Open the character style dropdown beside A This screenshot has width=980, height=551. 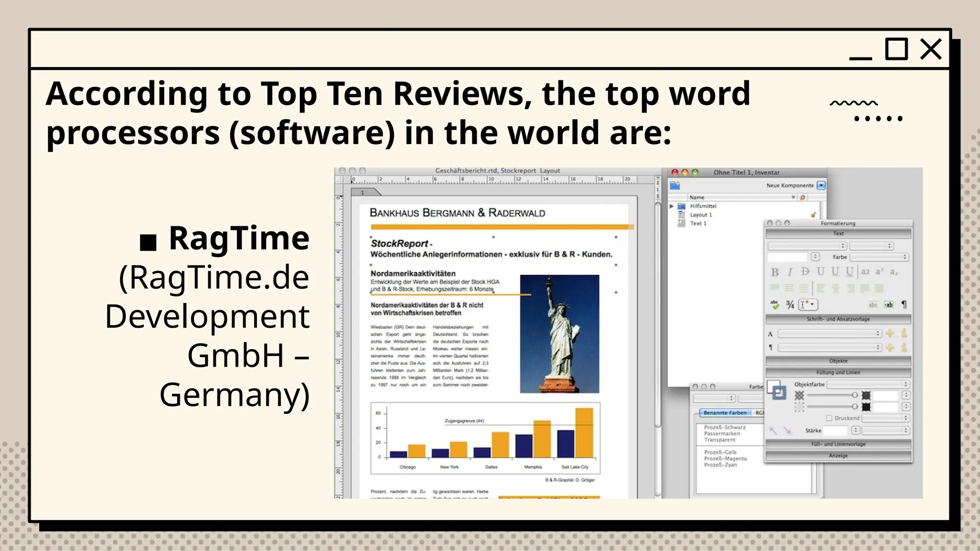(x=830, y=333)
